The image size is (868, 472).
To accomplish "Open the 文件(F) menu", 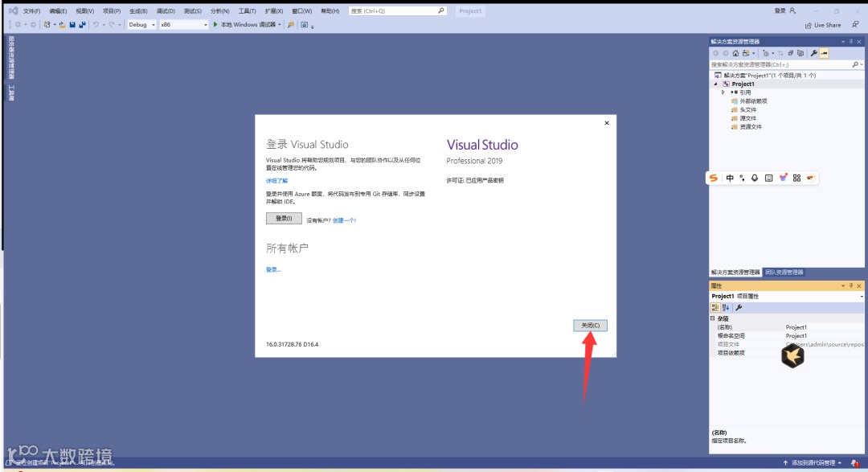I will pyautogui.click(x=31, y=11).
